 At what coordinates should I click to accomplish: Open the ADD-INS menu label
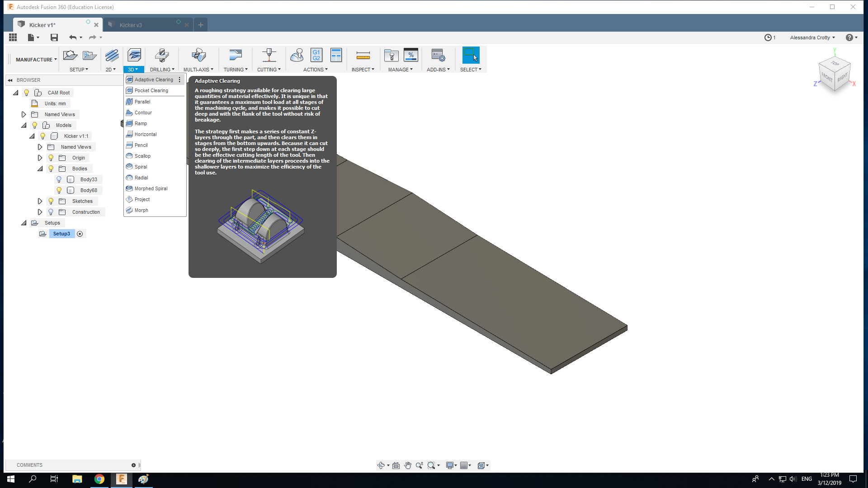pos(438,70)
